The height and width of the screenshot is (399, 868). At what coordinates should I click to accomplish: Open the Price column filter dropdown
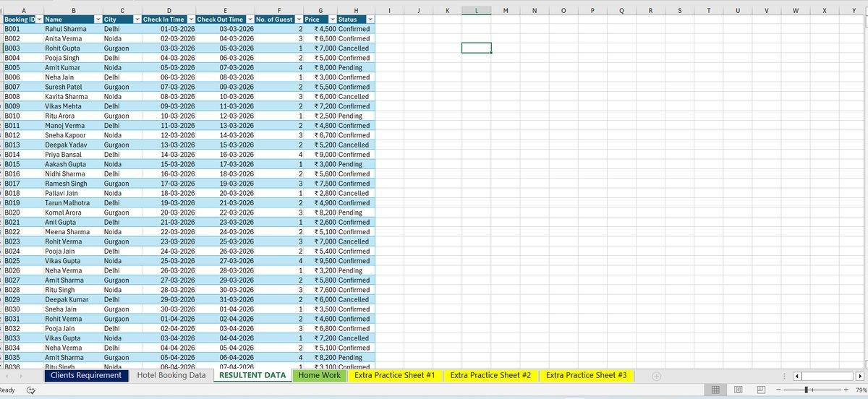332,20
